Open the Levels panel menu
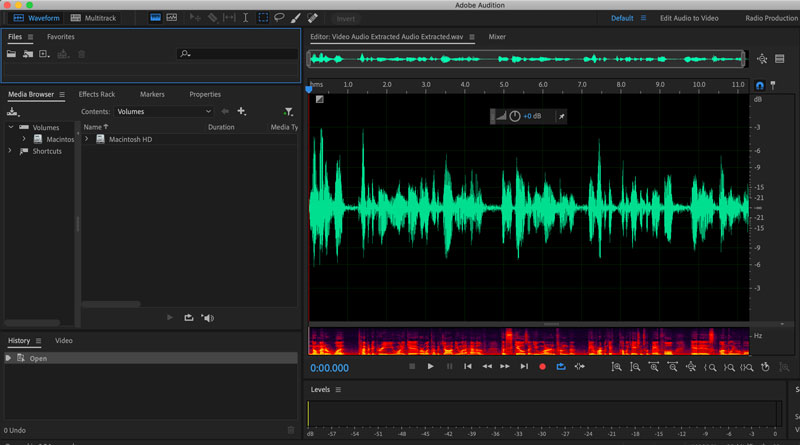This screenshot has height=445, width=800. (x=338, y=390)
